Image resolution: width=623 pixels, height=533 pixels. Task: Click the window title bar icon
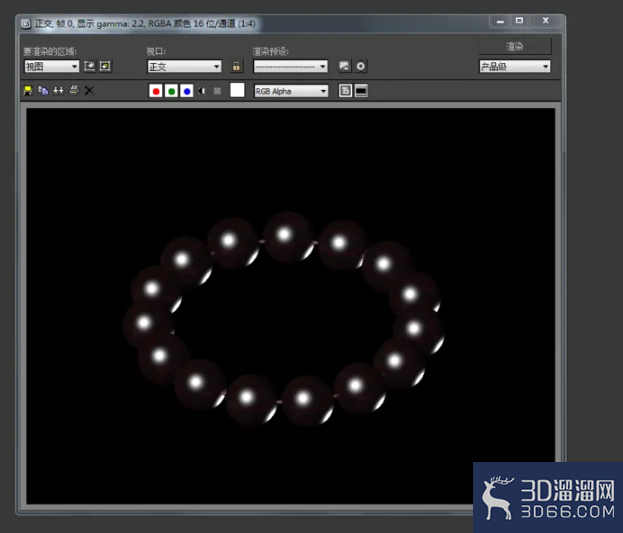26,24
